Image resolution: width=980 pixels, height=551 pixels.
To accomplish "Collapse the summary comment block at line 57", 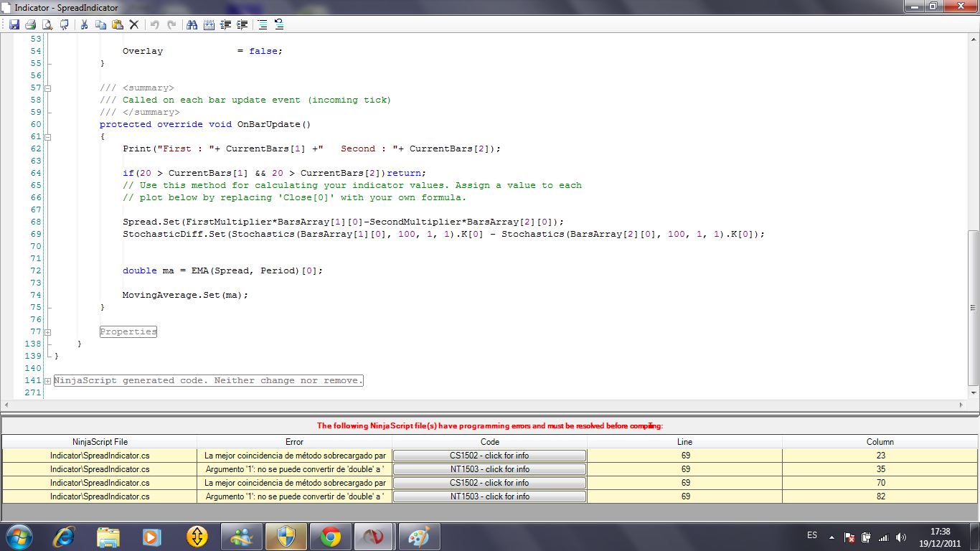I will 48,88.
